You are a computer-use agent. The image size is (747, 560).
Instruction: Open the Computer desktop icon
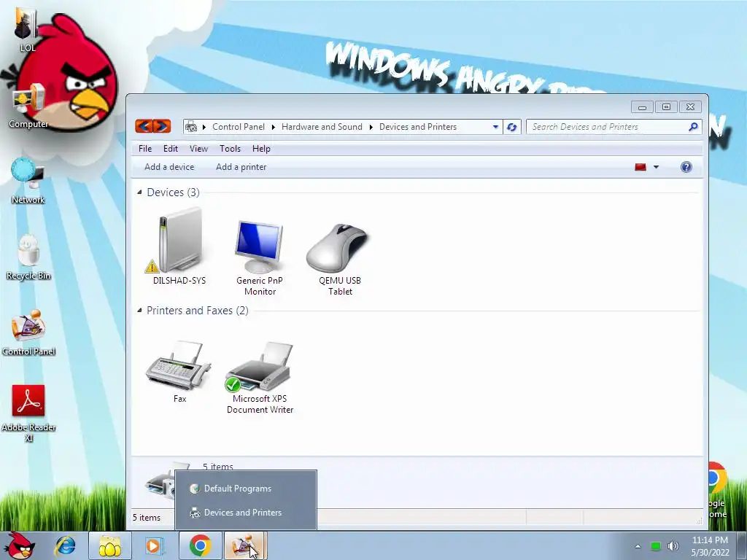[x=28, y=106]
